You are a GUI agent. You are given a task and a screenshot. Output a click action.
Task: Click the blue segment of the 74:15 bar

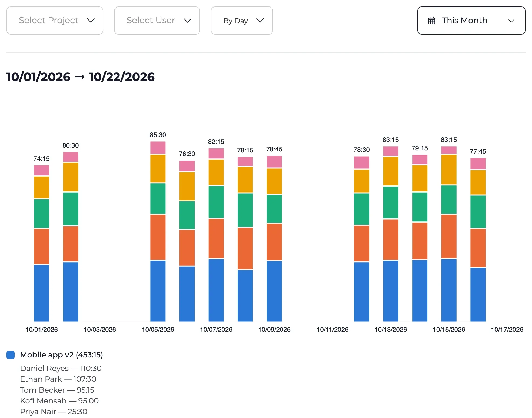[x=42, y=293]
